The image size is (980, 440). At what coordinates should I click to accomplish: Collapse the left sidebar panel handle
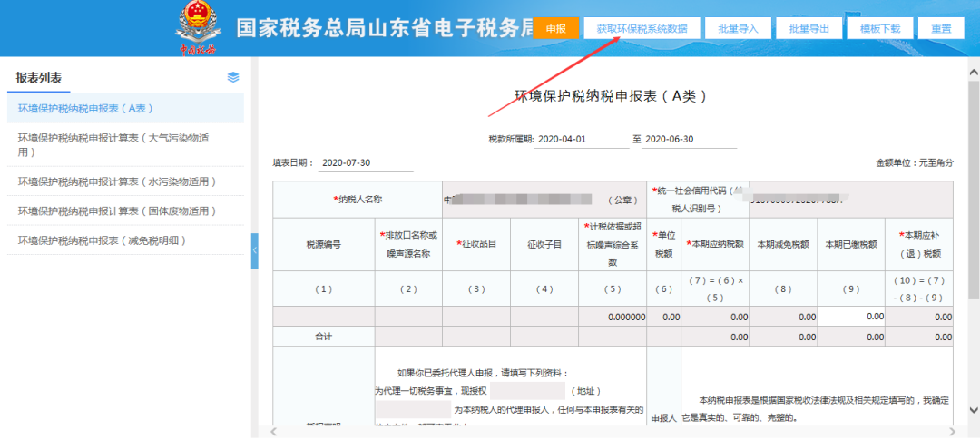pos(254,250)
